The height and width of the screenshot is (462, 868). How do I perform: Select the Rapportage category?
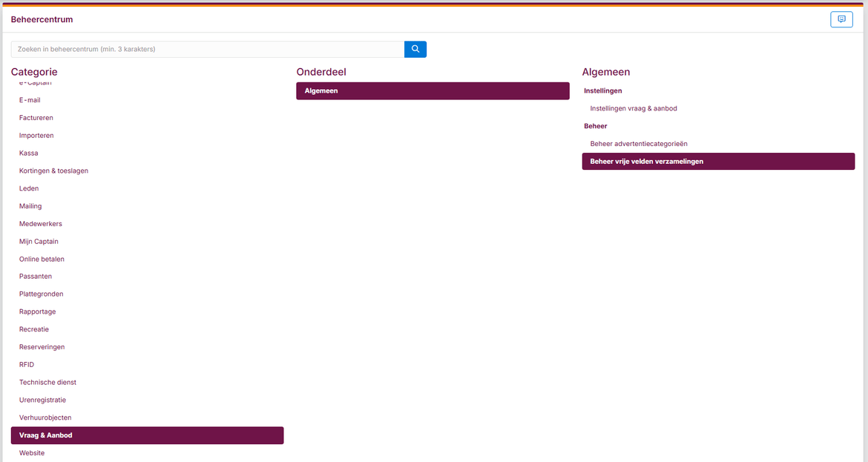[x=38, y=311]
